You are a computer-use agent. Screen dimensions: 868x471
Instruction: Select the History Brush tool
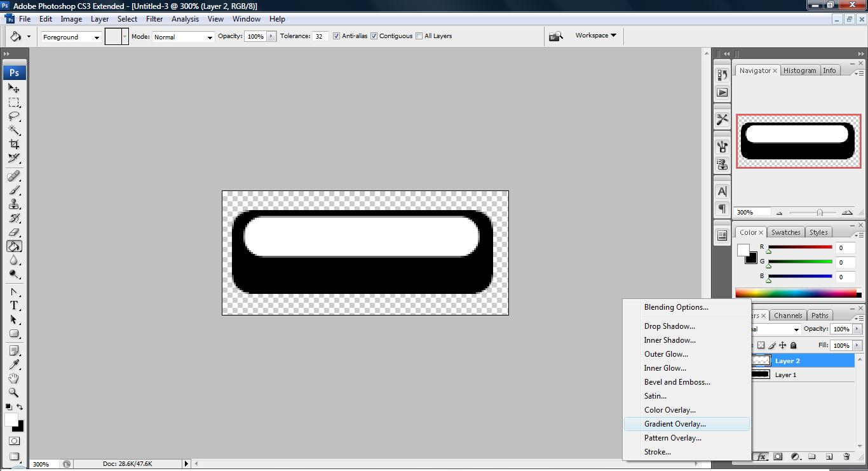point(14,218)
